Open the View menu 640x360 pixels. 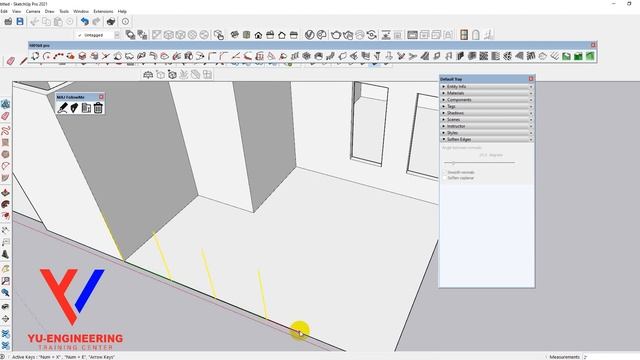(x=16, y=11)
